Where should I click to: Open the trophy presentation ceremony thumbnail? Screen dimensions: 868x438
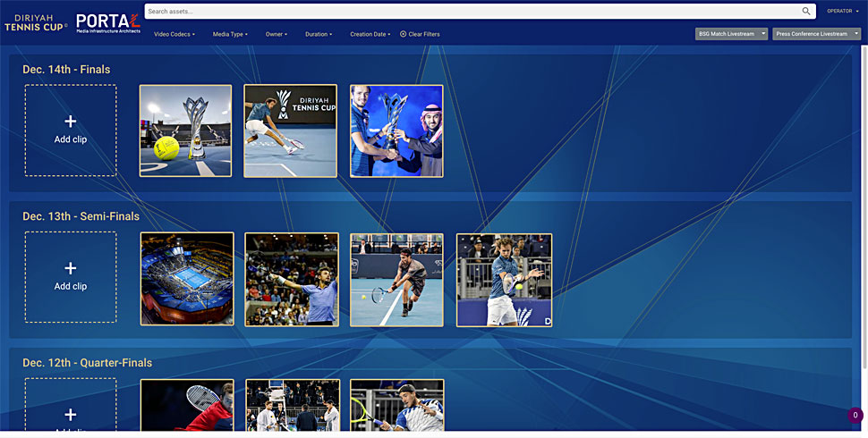[x=396, y=131]
